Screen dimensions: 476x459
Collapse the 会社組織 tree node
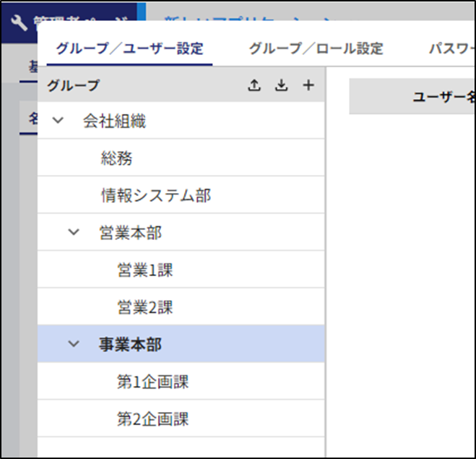(59, 121)
